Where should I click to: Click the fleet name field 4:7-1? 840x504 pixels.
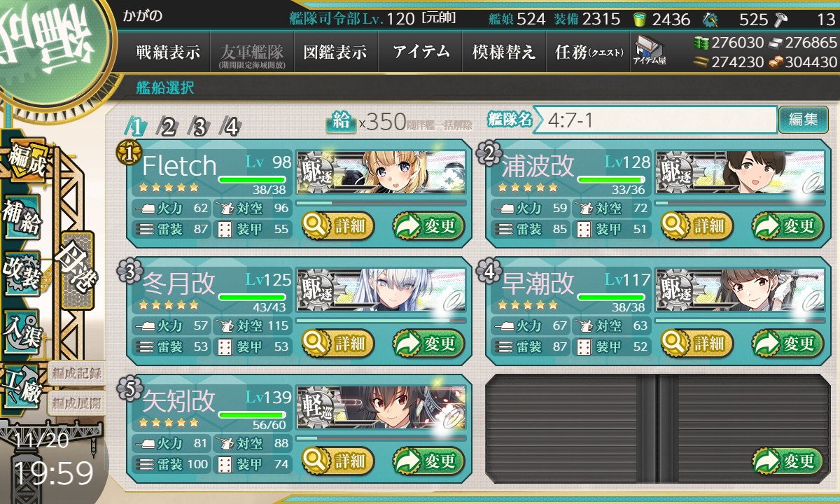click(x=656, y=120)
